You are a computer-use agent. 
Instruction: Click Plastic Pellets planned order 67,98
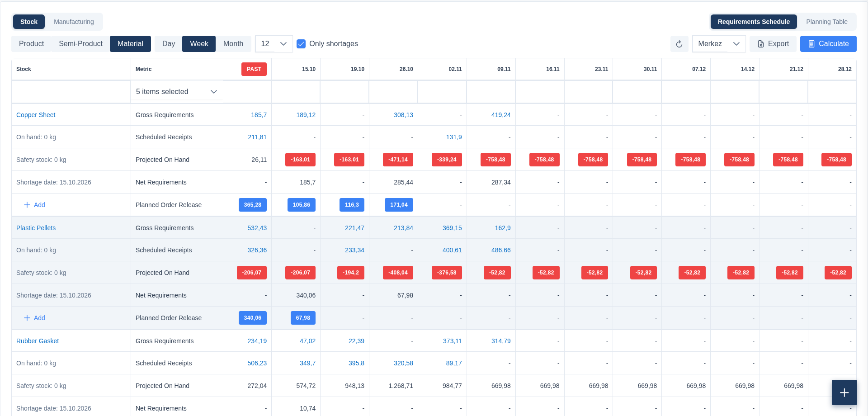point(303,318)
